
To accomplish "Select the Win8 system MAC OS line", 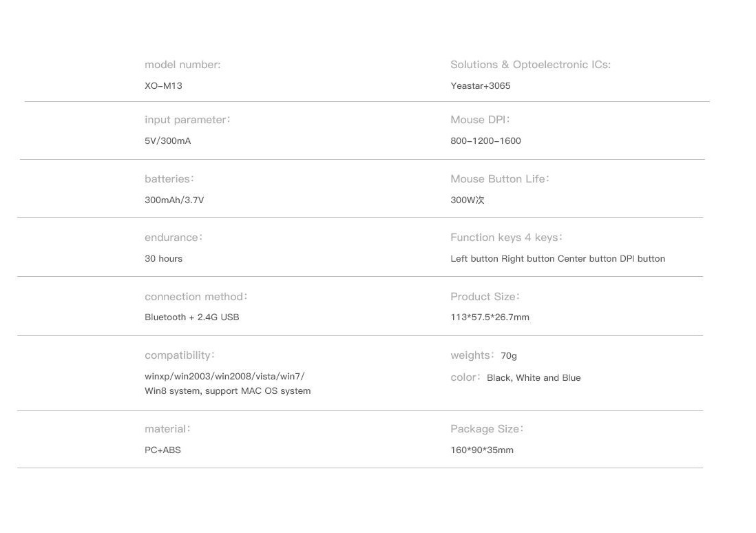I will (x=227, y=391).
